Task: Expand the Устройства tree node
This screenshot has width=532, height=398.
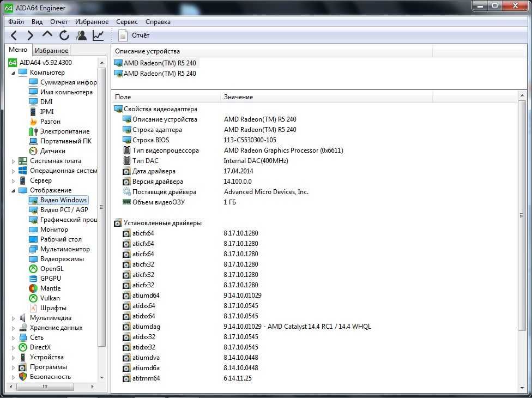Action: [x=13, y=357]
